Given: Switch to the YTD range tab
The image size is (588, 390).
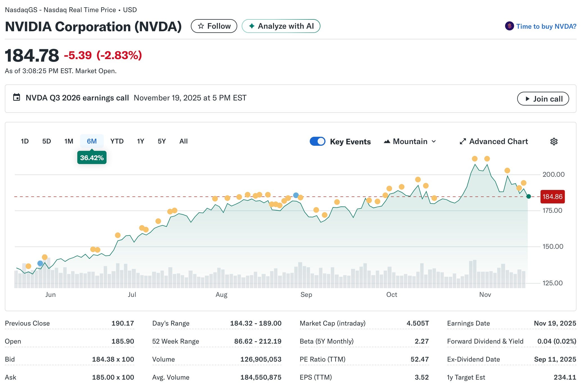Looking at the screenshot, I should click(117, 141).
